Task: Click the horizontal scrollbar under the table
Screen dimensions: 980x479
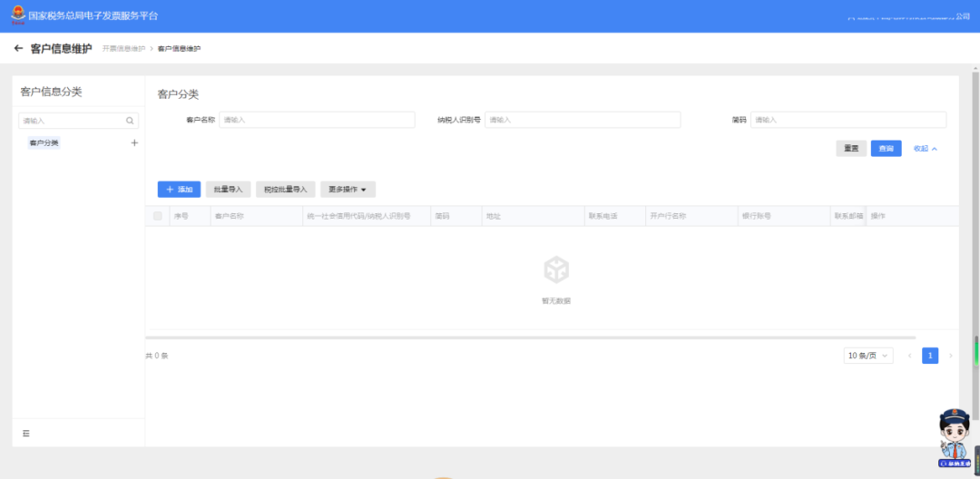Action: click(531, 337)
